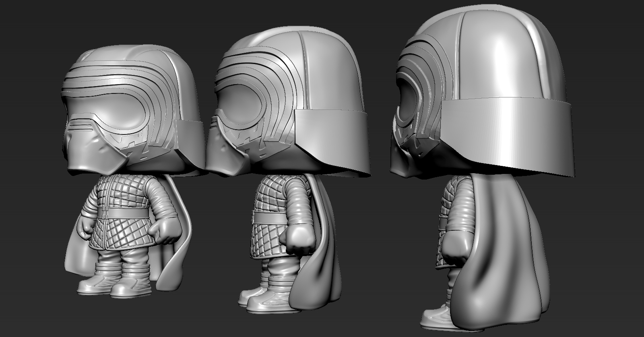The width and height of the screenshot is (644, 337).
Task: Select the side-profile figure model in the middle
Action: [x=288, y=169]
